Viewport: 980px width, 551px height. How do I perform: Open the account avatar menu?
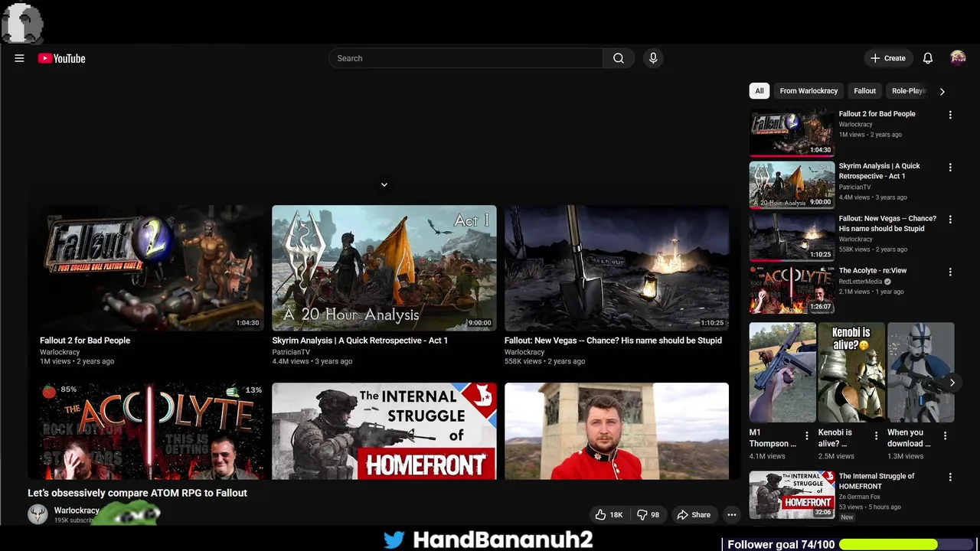[x=958, y=58]
